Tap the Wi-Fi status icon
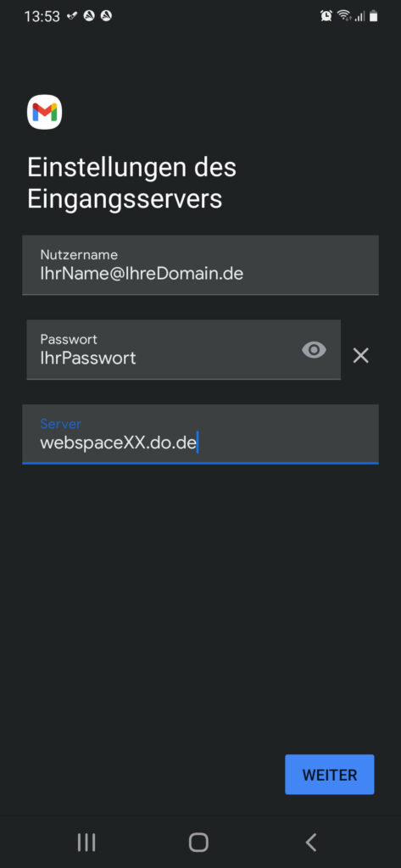Screen dimensions: 401x868 (344, 16)
